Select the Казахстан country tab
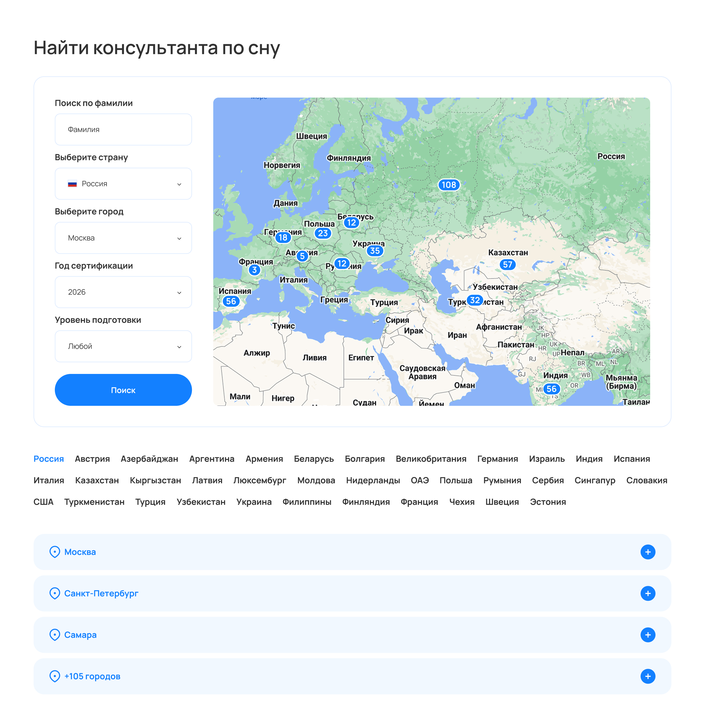705x728 pixels. tap(97, 480)
